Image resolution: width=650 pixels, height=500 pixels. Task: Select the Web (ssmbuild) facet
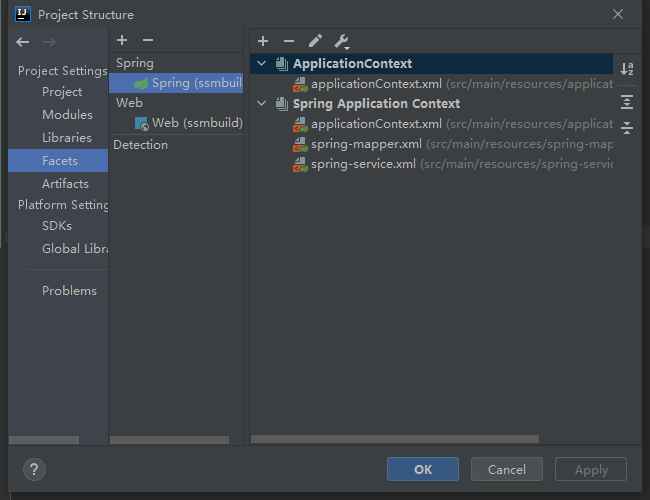[196, 123]
